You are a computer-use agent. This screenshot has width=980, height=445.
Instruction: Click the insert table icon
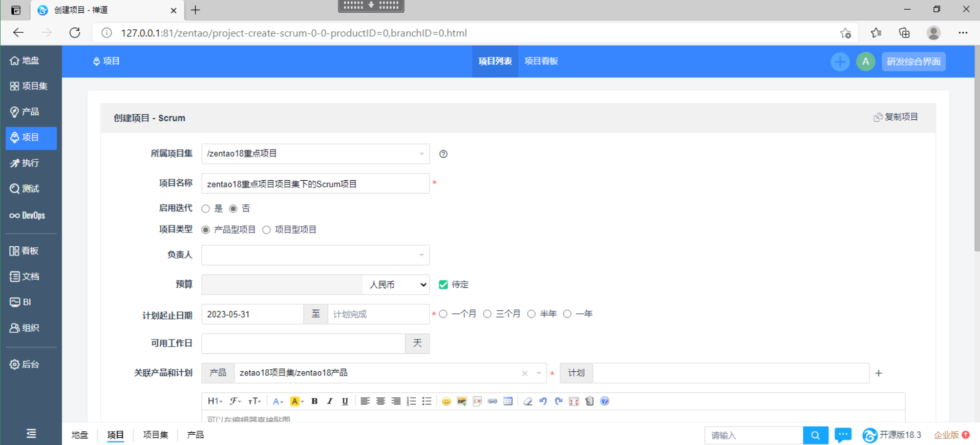point(508,401)
